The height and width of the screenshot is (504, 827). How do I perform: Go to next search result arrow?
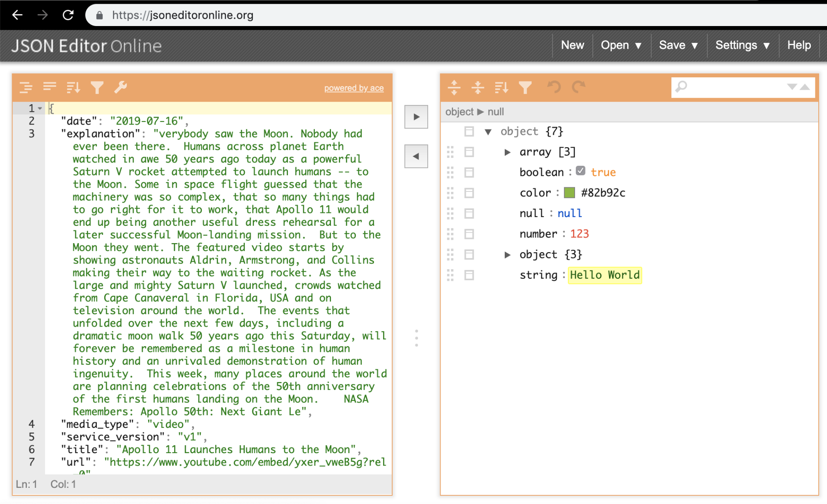click(x=791, y=87)
